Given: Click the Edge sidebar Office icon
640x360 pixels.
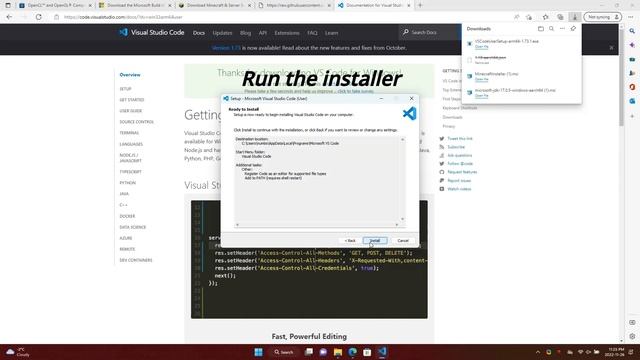Looking at the screenshot, I should (x=632, y=87).
